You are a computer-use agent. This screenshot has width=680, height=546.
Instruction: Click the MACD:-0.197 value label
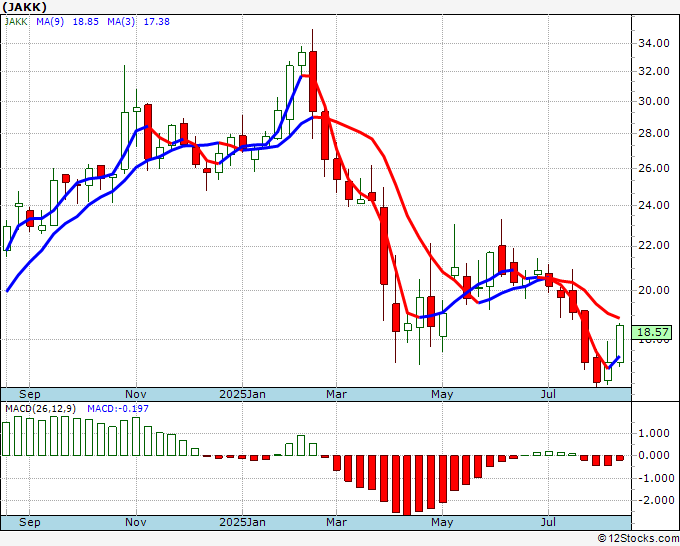[118, 409]
